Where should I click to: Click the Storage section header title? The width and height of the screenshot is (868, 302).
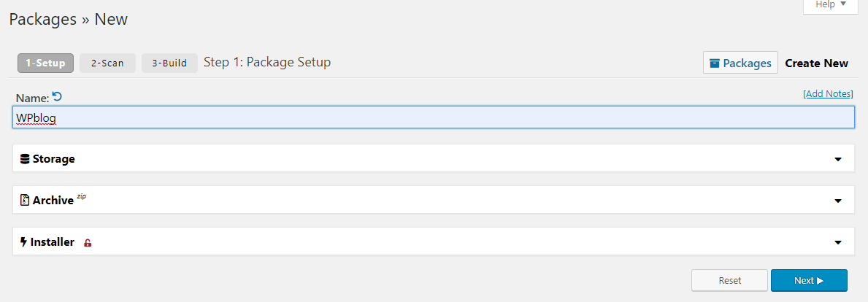point(54,159)
